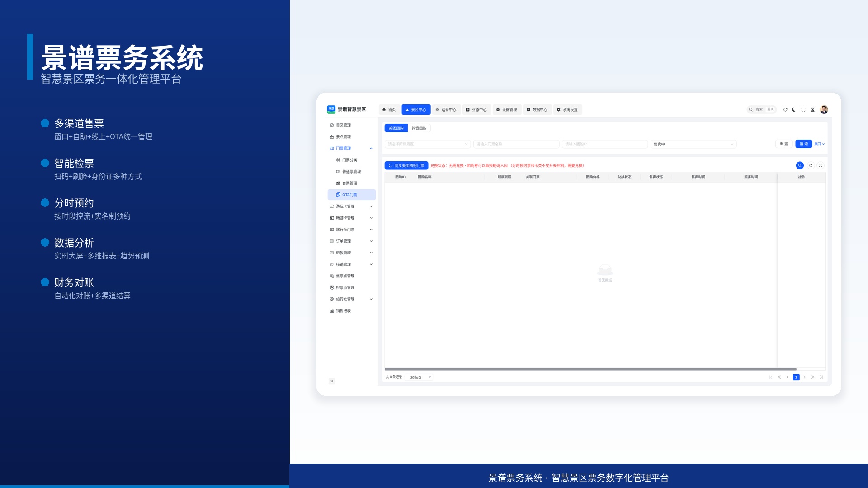Click the hourglass icon in top header
The width and height of the screenshot is (868, 488).
point(813,110)
